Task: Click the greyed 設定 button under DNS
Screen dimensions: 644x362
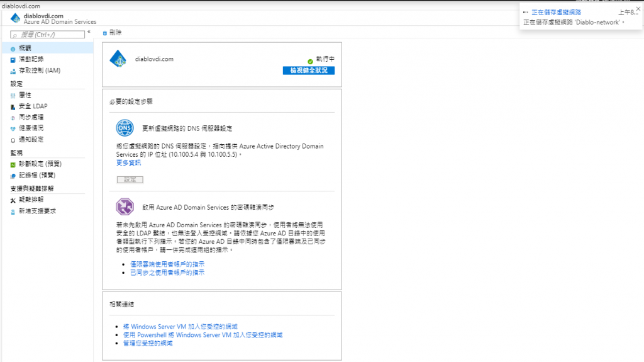Action: coord(130,180)
